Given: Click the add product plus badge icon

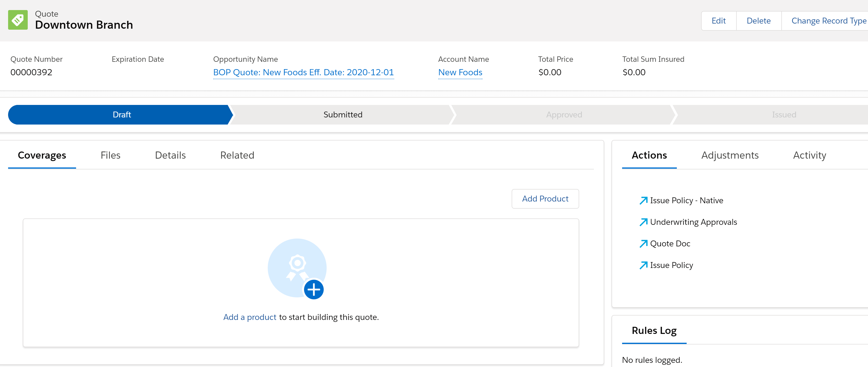Looking at the screenshot, I should (314, 290).
